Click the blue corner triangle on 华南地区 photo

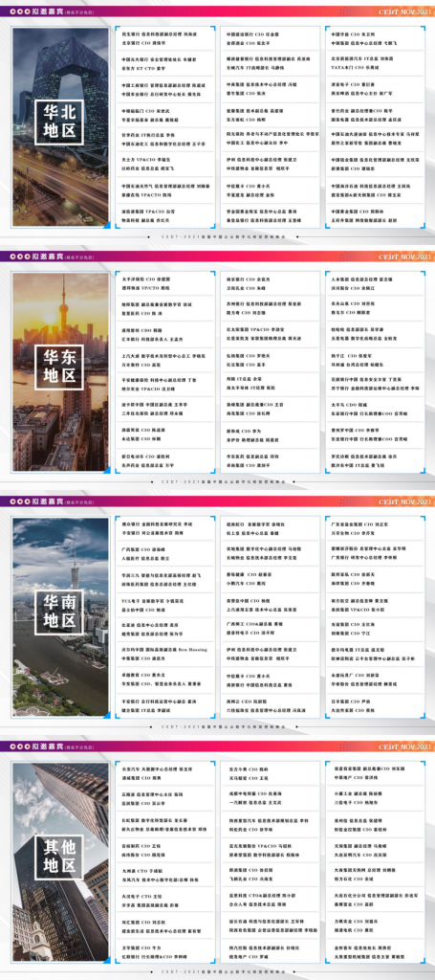(x=106, y=714)
